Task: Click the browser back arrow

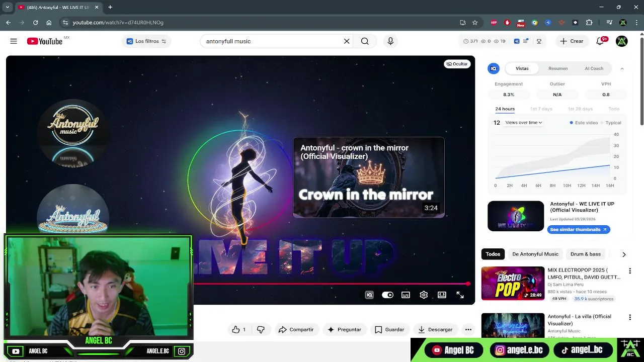Action: click(8, 22)
